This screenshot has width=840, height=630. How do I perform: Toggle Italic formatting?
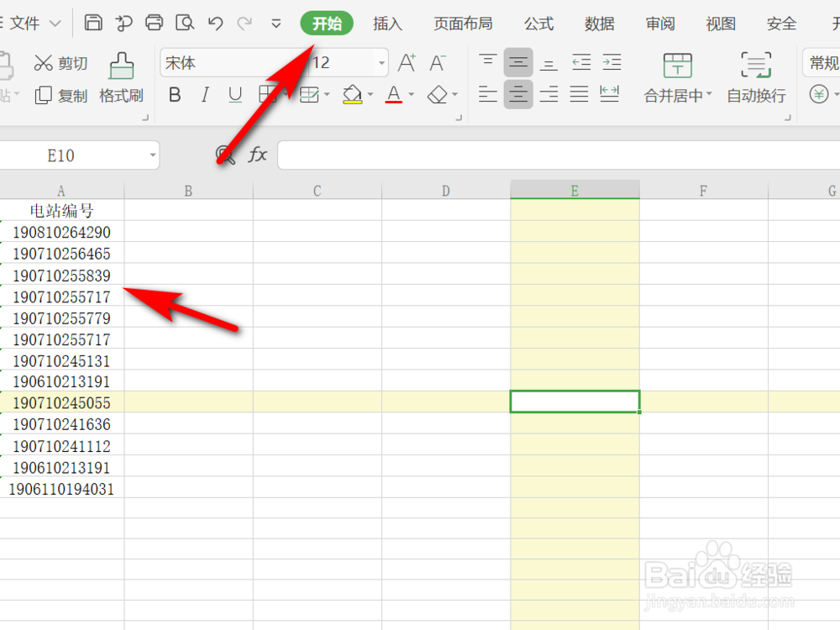205,95
